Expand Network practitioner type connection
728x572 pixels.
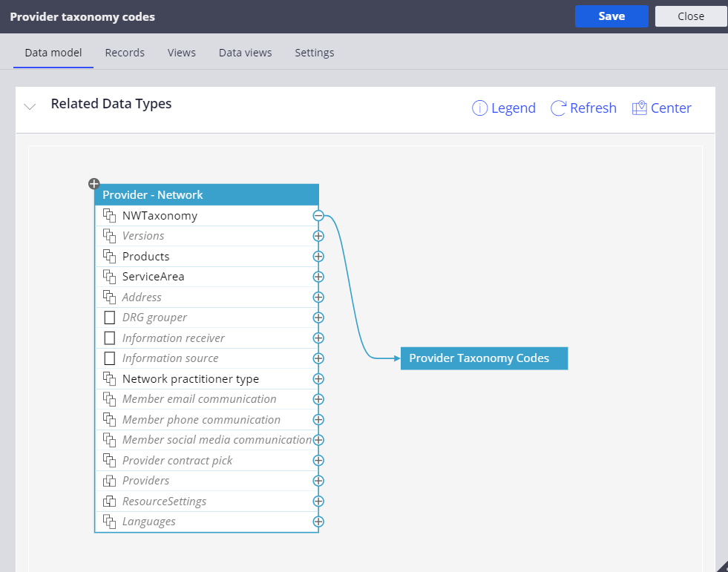[x=318, y=379]
